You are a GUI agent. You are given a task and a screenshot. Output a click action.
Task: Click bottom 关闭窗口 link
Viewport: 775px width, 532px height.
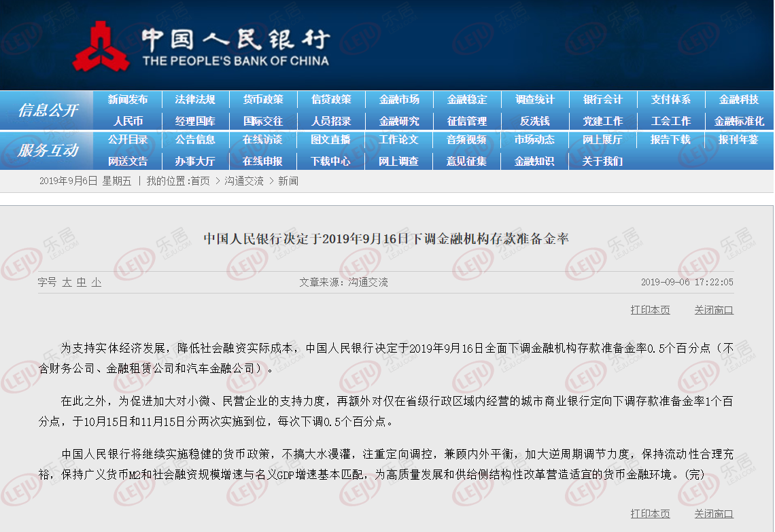(714, 514)
